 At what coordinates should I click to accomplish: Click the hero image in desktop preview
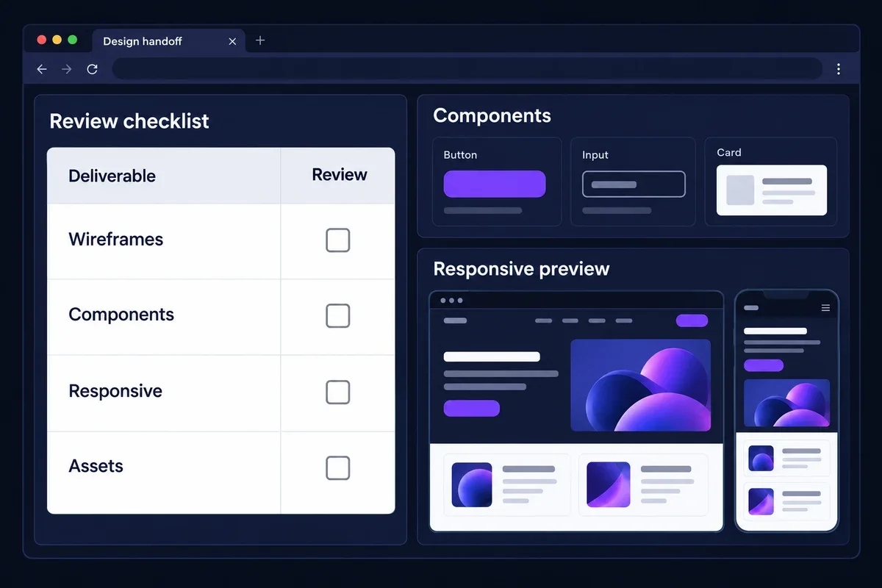tap(641, 385)
